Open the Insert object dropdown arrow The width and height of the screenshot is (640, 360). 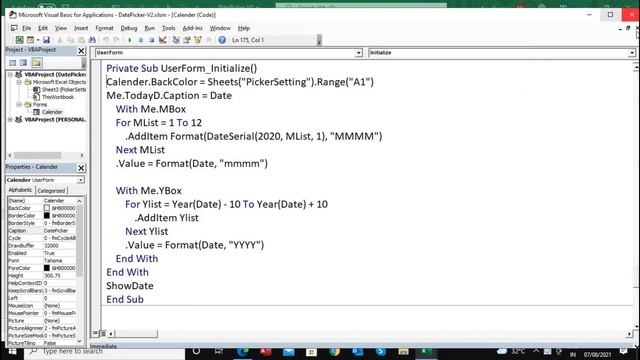[x=38, y=40]
